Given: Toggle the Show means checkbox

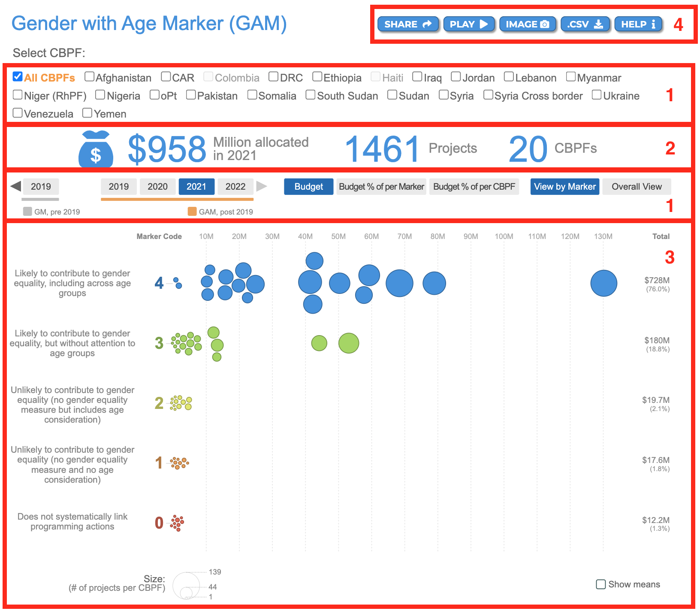Looking at the screenshot, I should point(601,584).
